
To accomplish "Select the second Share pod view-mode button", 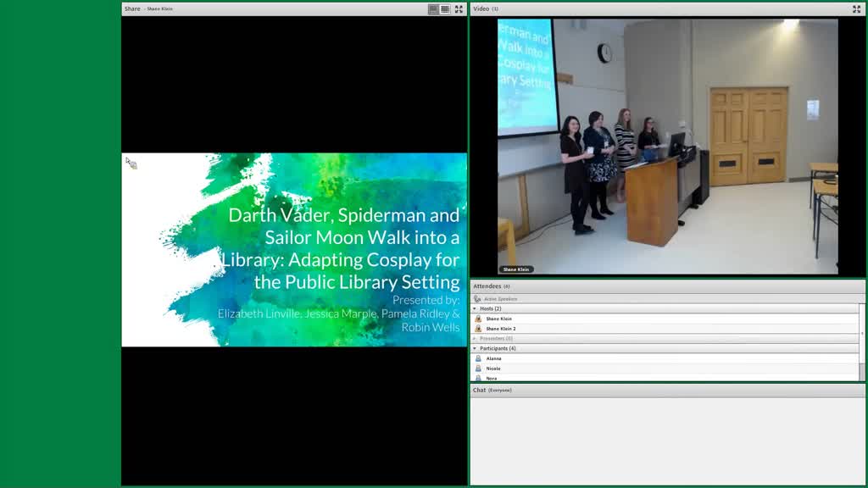I will point(445,8).
